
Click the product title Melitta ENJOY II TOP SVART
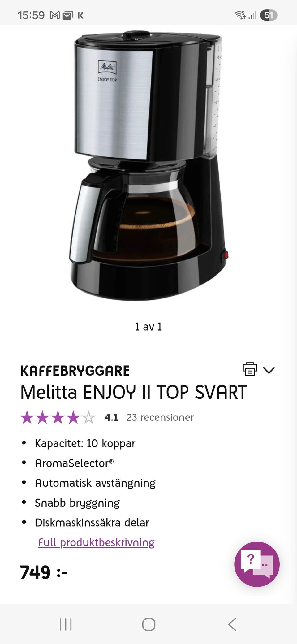(134, 392)
